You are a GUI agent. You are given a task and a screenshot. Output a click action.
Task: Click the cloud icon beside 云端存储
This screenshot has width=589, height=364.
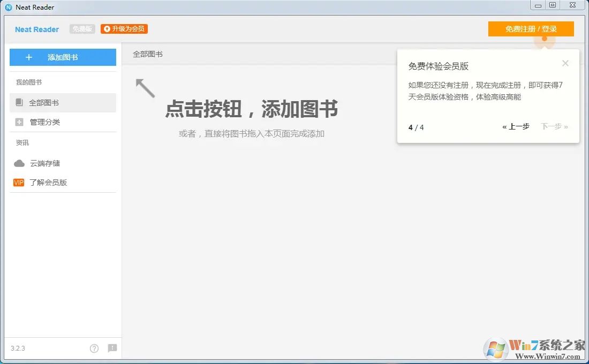click(x=19, y=163)
